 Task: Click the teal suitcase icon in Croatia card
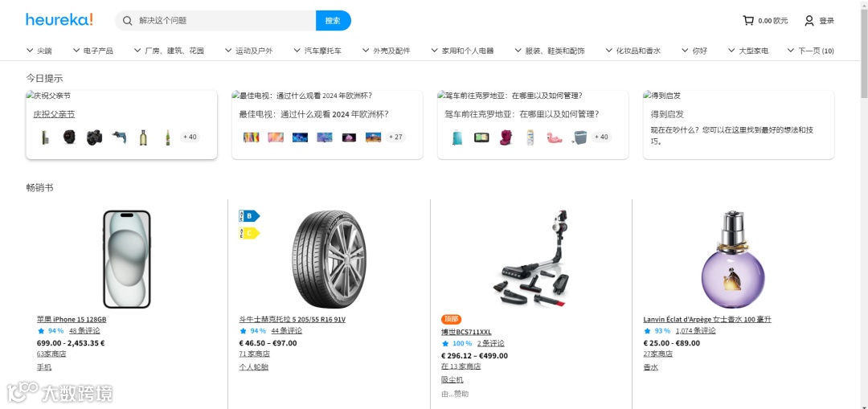(457, 137)
